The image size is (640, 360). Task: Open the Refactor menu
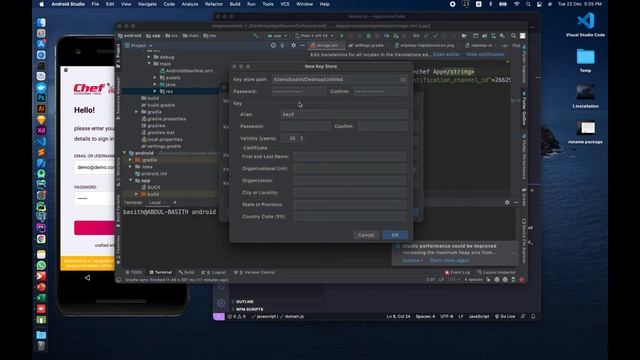tap(213, 4)
